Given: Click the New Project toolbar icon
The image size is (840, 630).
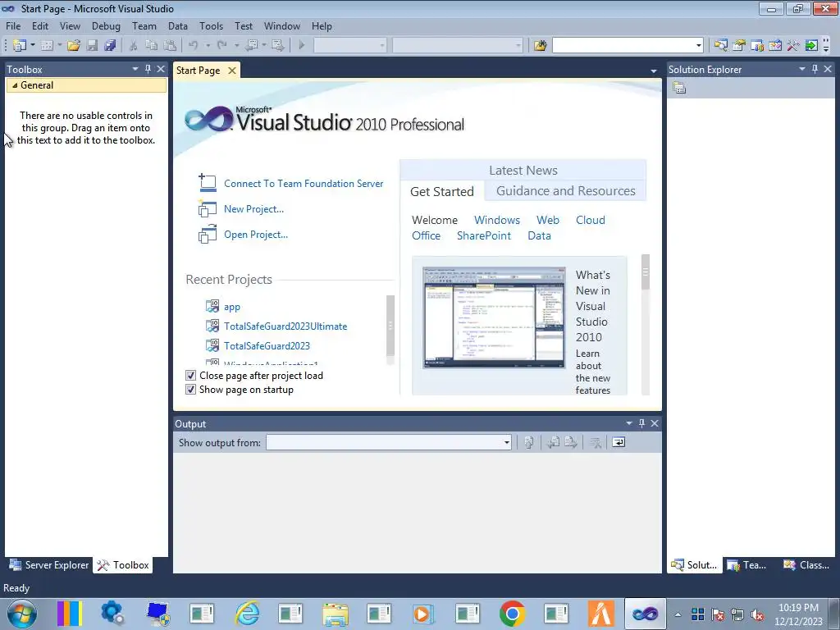Looking at the screenshot, I should pyautogui.click(x=20, y=46).
